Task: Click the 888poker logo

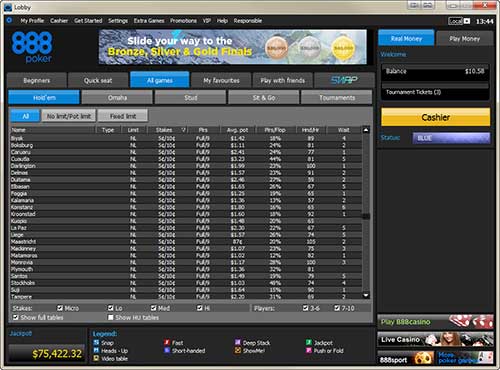Action: [x=32, y=47]
